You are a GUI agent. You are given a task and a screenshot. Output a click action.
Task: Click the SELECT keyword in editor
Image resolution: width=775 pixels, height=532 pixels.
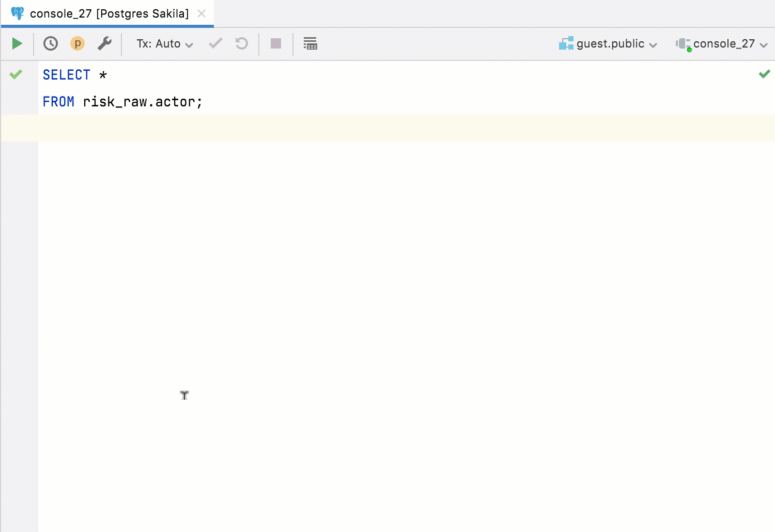(66, 75)
